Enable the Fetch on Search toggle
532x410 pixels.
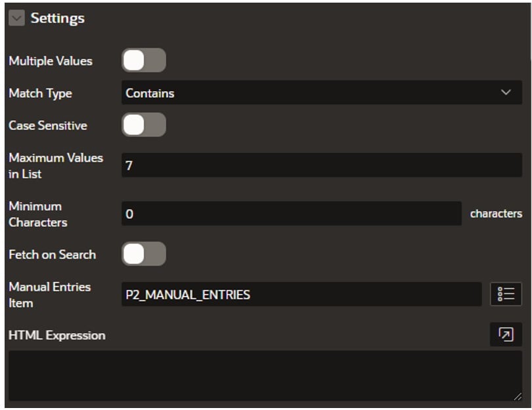point(144,254)
